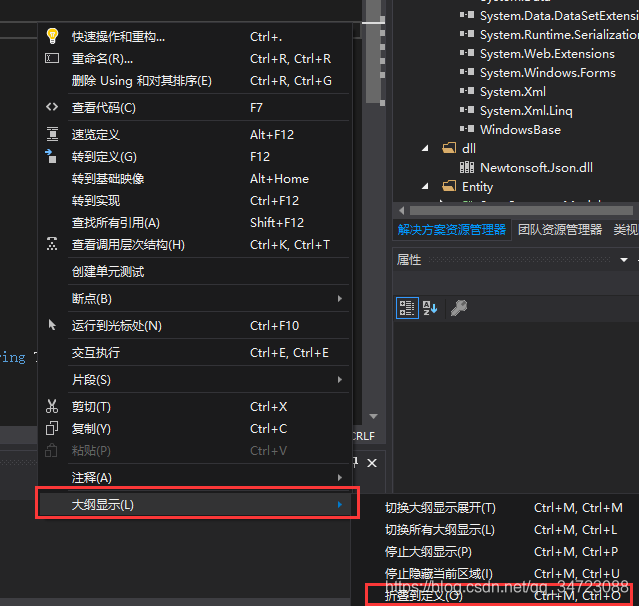Click the wrench property pages icon
Image resolution: width=639 pixels, height=606 pixels.
click(x=459, y=308)
